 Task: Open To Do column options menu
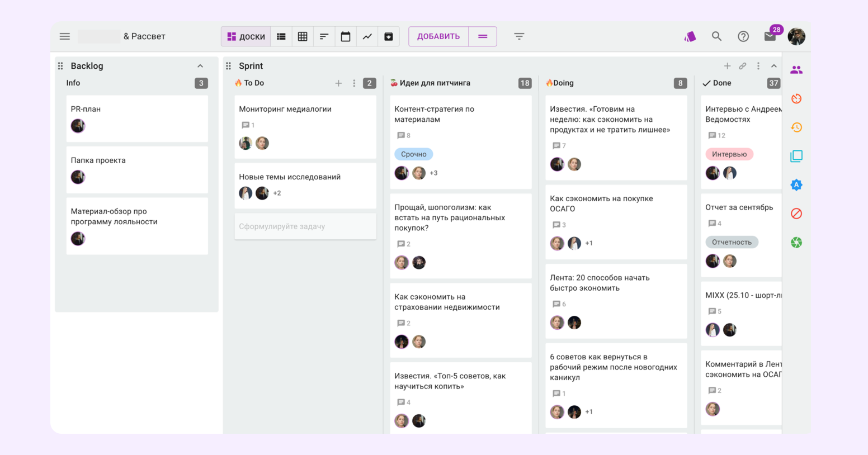coord(354,83)
